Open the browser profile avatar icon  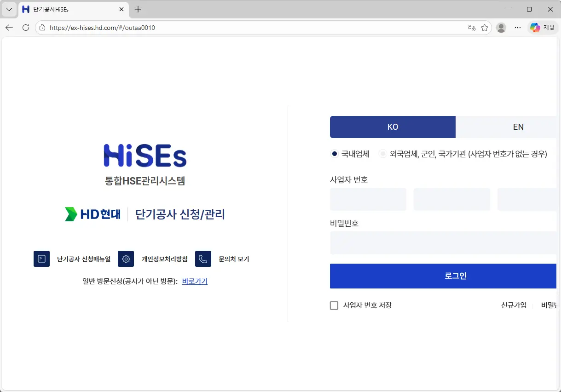[501, 28]
